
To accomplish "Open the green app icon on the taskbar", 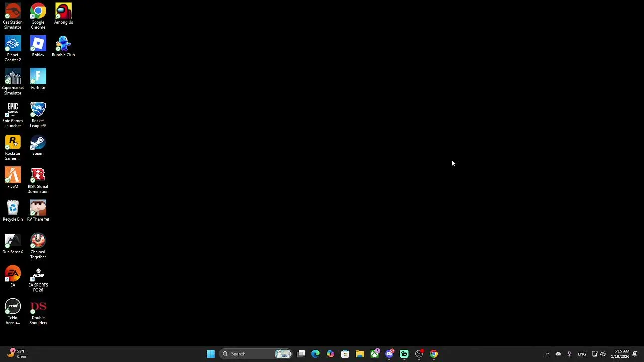I will coord(404,354).
